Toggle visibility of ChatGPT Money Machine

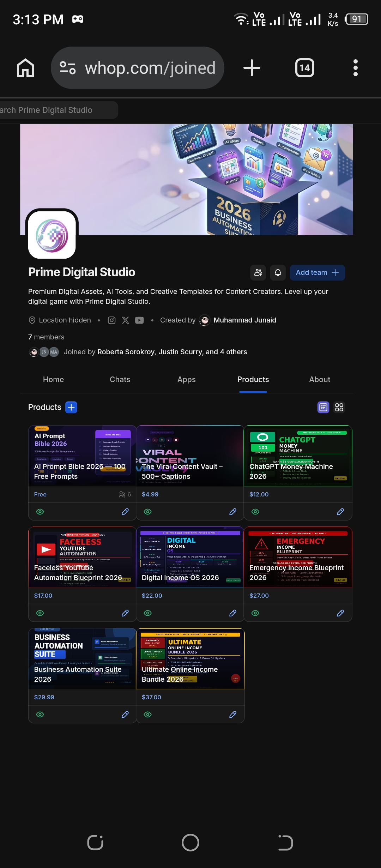255,512
